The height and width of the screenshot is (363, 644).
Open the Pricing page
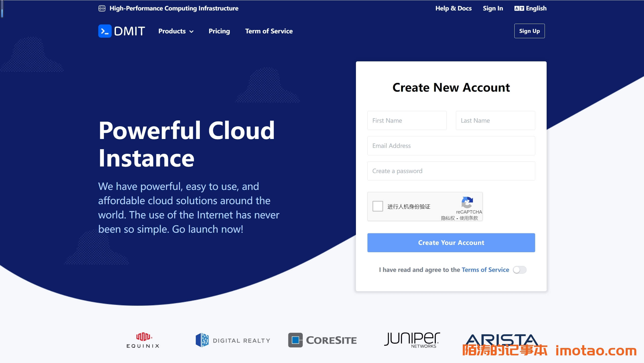(x=219, y=31)
